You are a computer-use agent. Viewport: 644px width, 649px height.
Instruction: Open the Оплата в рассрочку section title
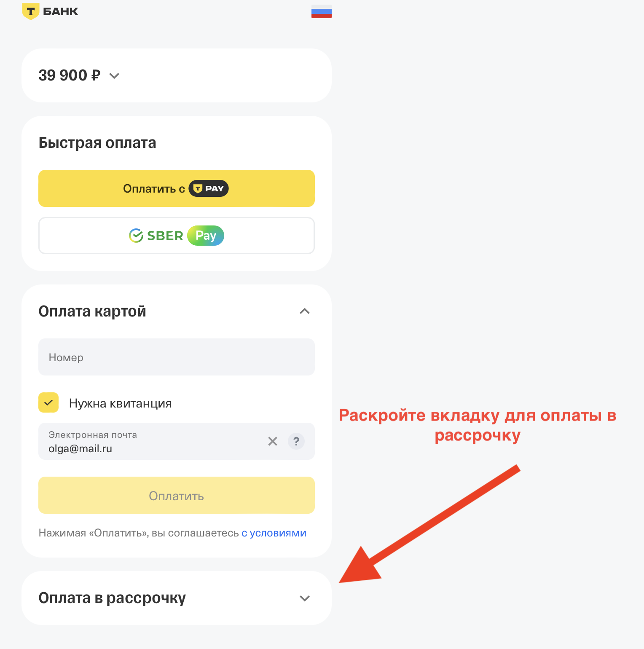point(112,598)
